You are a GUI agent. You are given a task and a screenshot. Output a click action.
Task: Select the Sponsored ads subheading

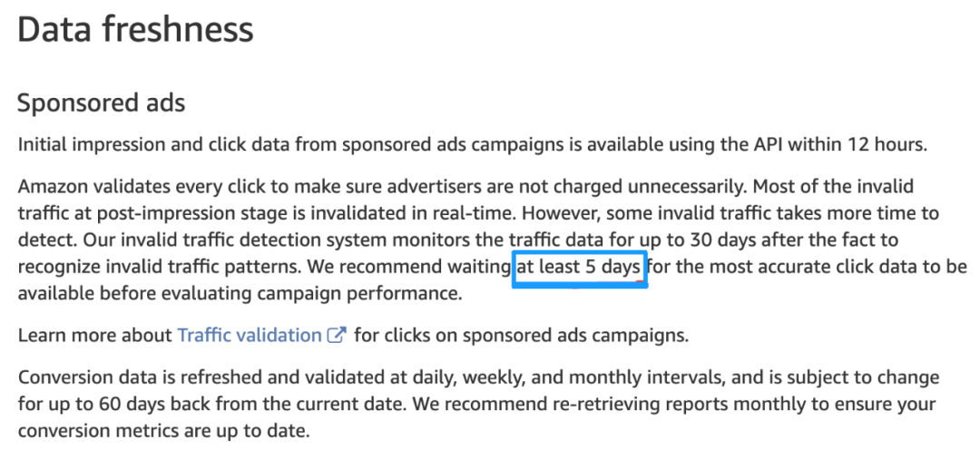[101, 103]
